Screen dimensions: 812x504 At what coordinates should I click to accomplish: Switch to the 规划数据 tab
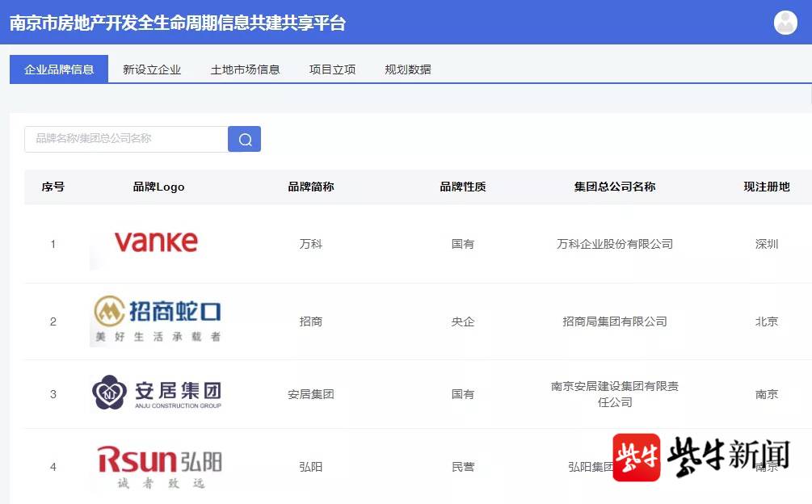coord(408,69)
